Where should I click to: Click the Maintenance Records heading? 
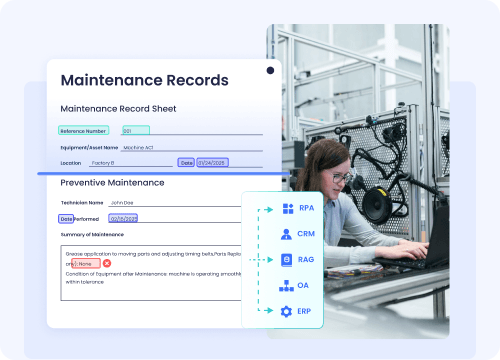coord(145,80)
